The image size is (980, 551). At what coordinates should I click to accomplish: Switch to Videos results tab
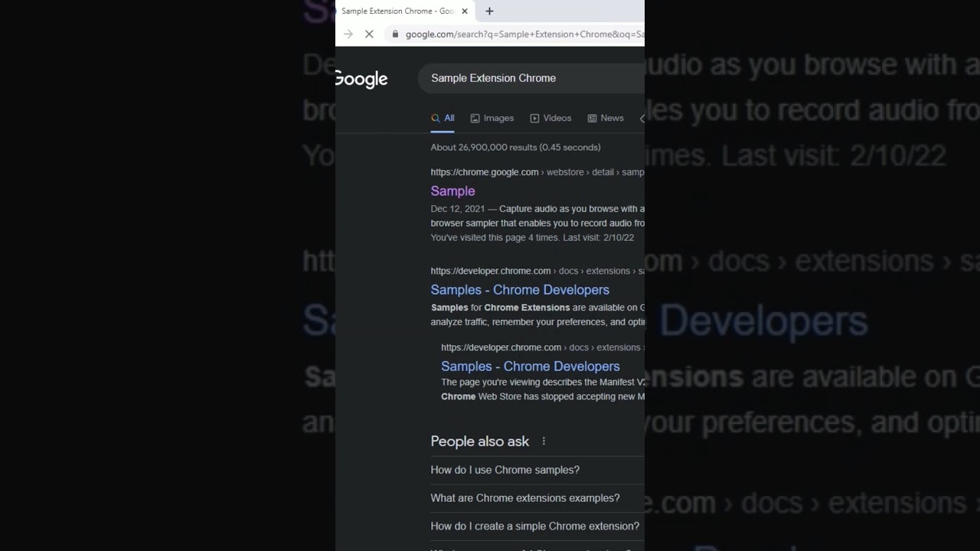[550, 119]
